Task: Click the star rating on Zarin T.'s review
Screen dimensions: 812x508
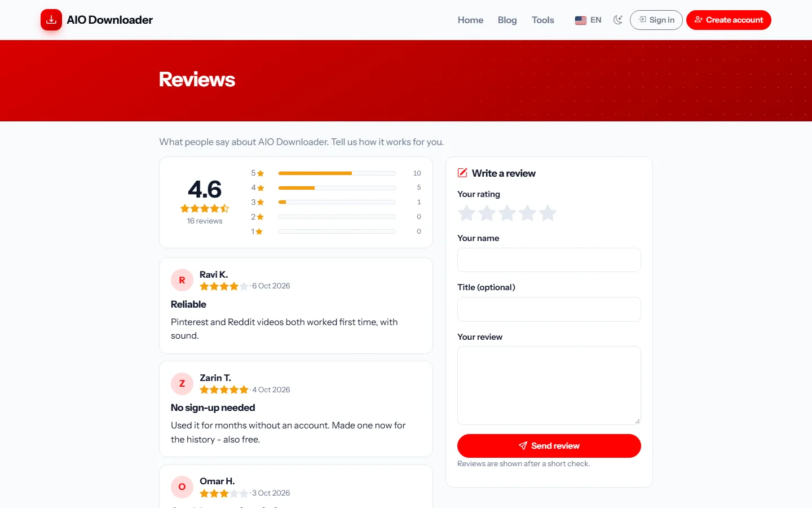Action: pos(224,389)
